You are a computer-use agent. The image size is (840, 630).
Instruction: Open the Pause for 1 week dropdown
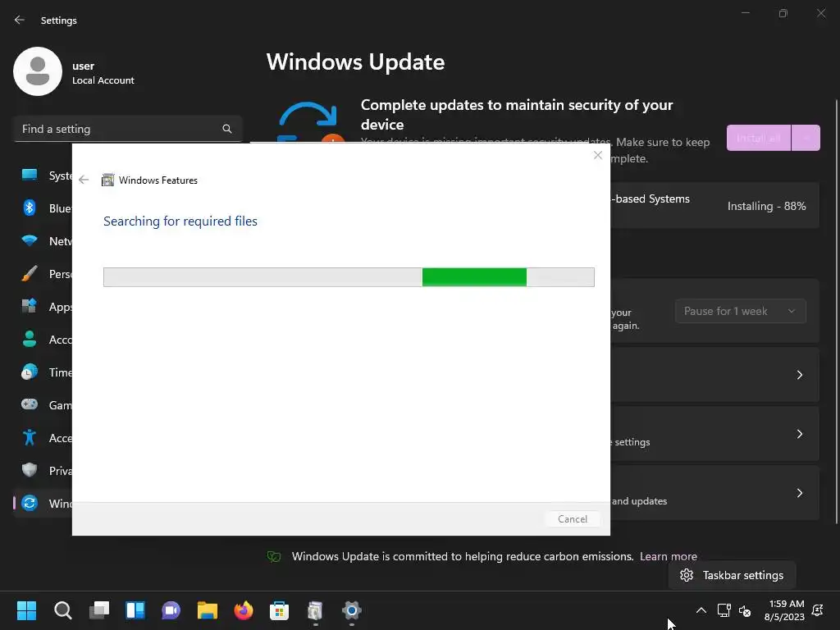tap(741, 311)
